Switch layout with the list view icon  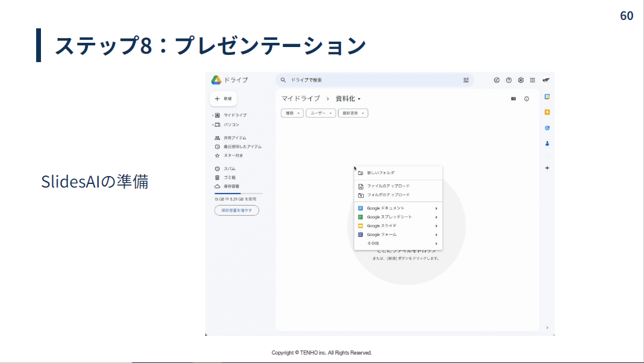pyautogui.click(x=513, y=99)
